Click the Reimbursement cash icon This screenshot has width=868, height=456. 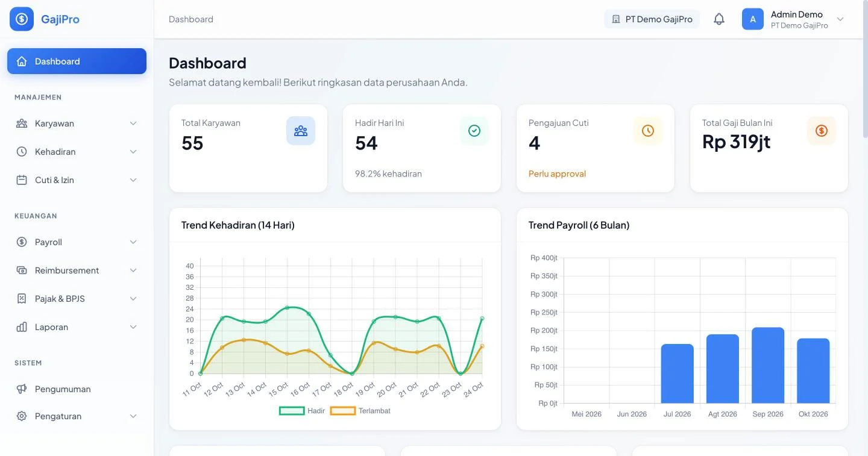22,270
